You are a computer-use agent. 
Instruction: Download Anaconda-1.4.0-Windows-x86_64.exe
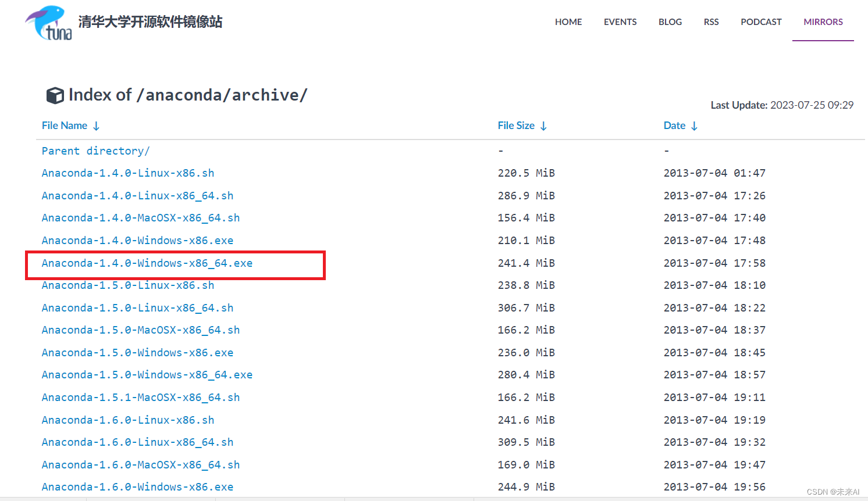point(147,263)
